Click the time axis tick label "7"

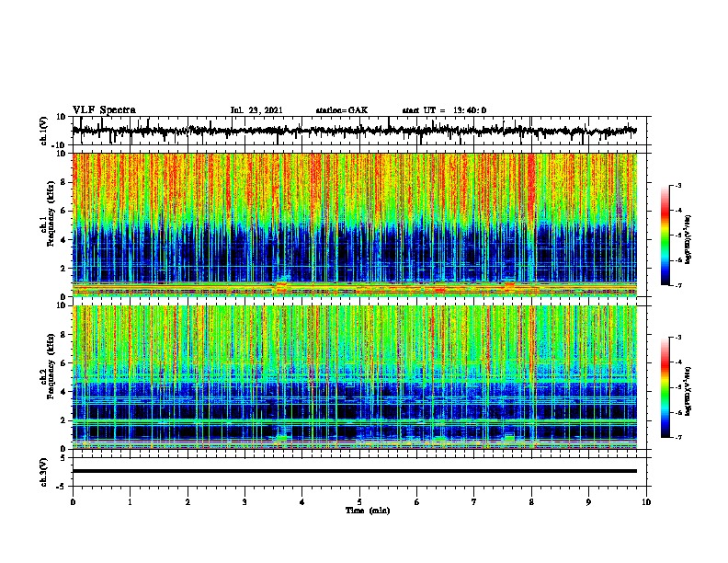click(x=474, y=502)
